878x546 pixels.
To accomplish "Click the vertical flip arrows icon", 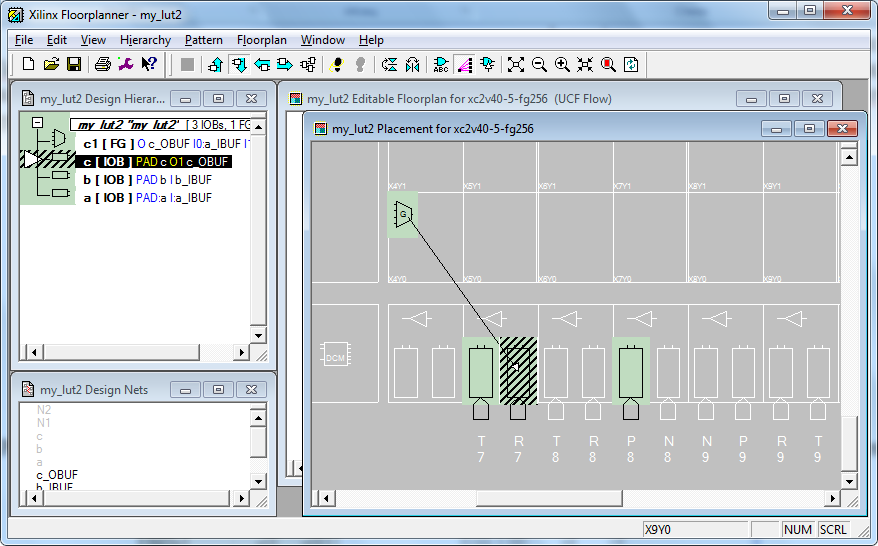I will [x=389, y=65].
